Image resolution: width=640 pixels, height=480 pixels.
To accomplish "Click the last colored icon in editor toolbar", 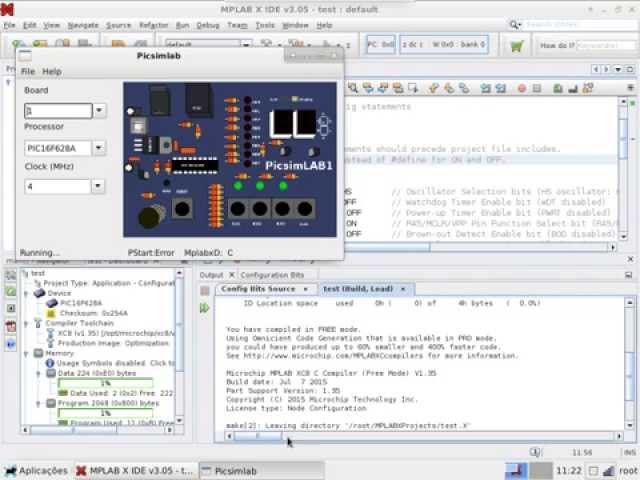I will click(588, 88).
